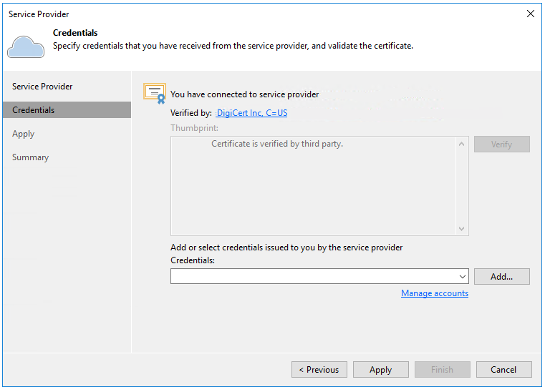Open the DigiCert Inc certificate link
The height and width of the screenshot is (392, 545).
pyautogui.click(x=251, y=113)
